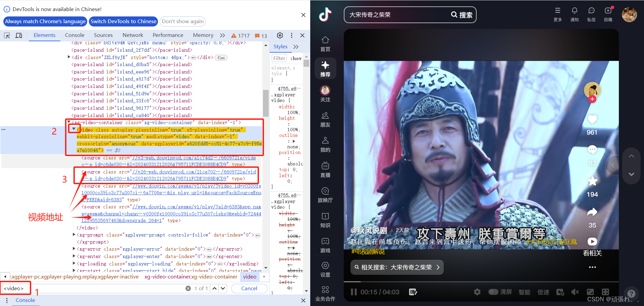Like the video with the heart icon

[592, 119]
